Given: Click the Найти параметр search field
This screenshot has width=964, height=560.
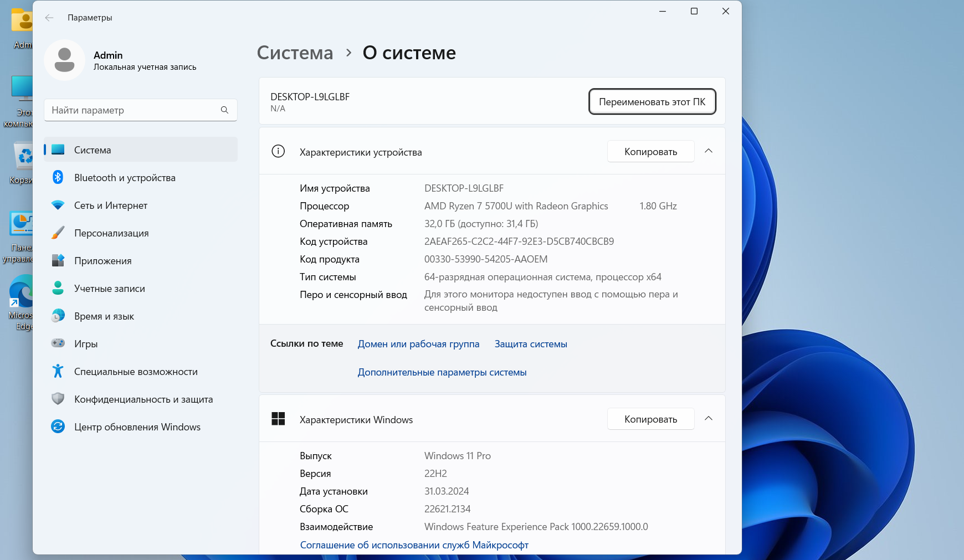Looking at the screenshot, I should pos(133,110).
